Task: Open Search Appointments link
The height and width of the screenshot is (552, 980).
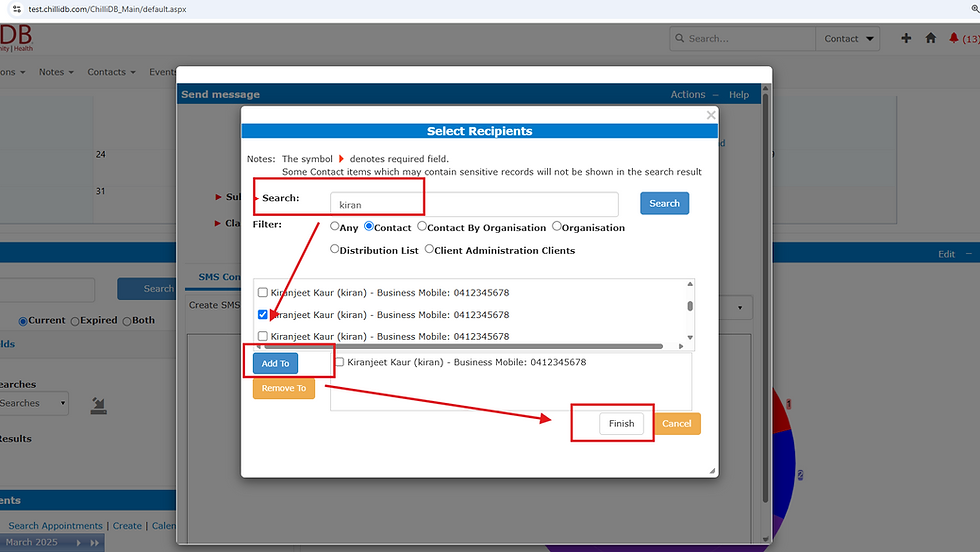Action: [x=55, y=526]
